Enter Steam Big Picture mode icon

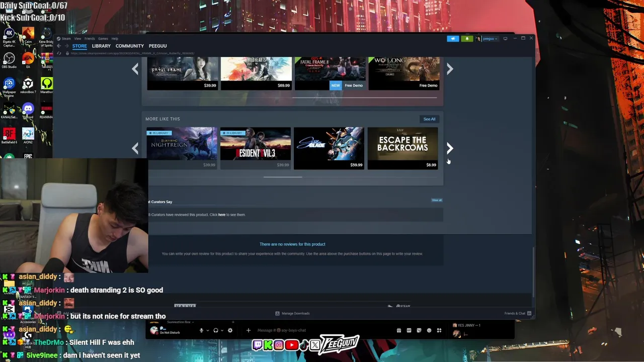click(505, 39)
